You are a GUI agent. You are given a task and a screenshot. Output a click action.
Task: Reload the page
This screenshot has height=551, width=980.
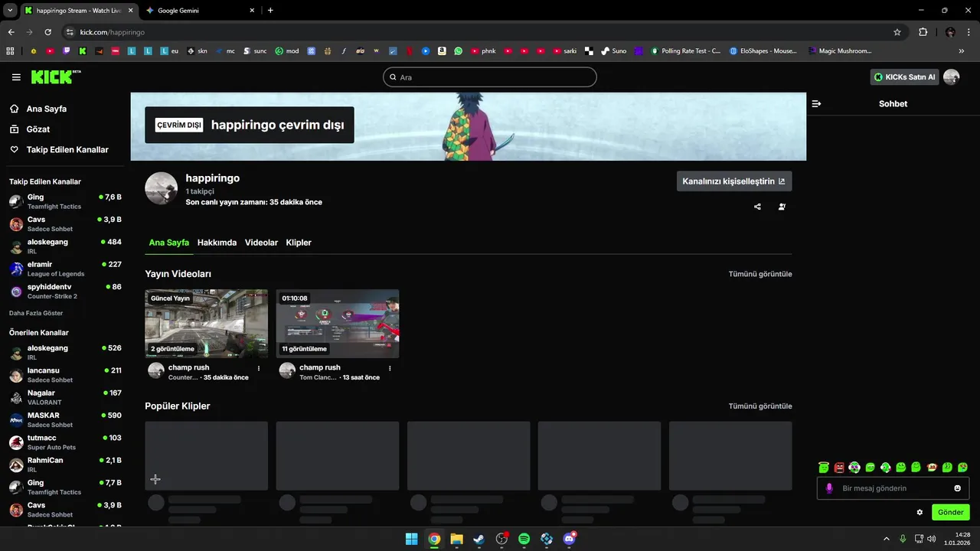(x=47, y=32)
